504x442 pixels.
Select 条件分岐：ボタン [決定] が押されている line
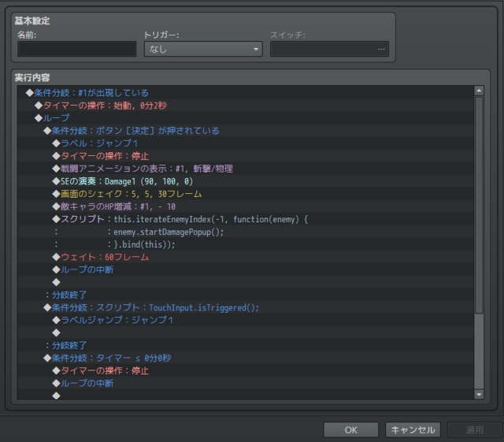tap(246, 131)
